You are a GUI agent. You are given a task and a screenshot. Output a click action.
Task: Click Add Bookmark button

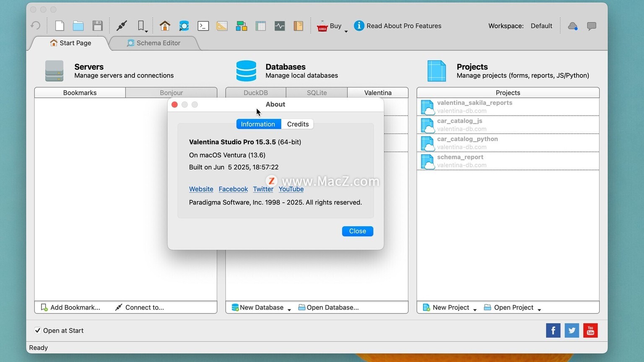70,307
